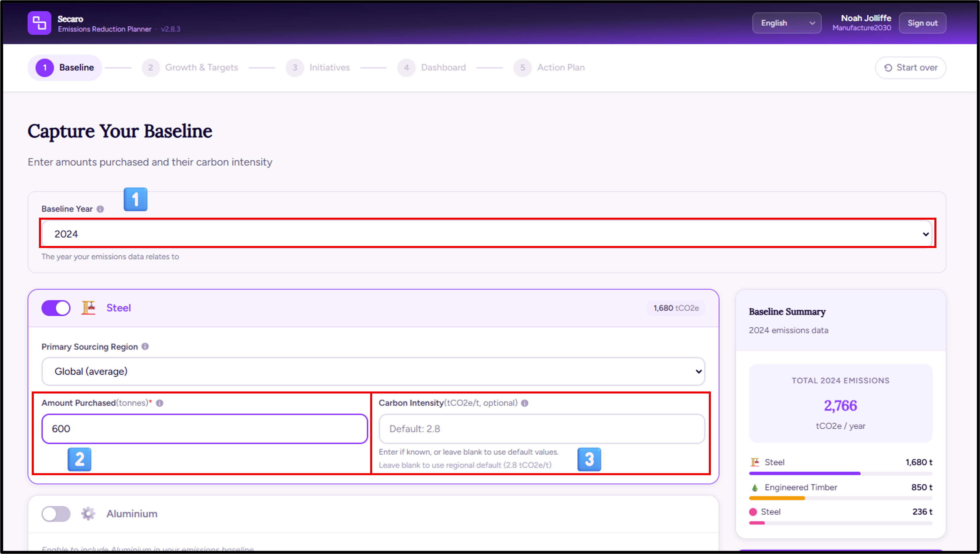This screenshot has height=554, width=980.
Task: Click the Noah Jolliffe user name
Action: tap(866, 18)
